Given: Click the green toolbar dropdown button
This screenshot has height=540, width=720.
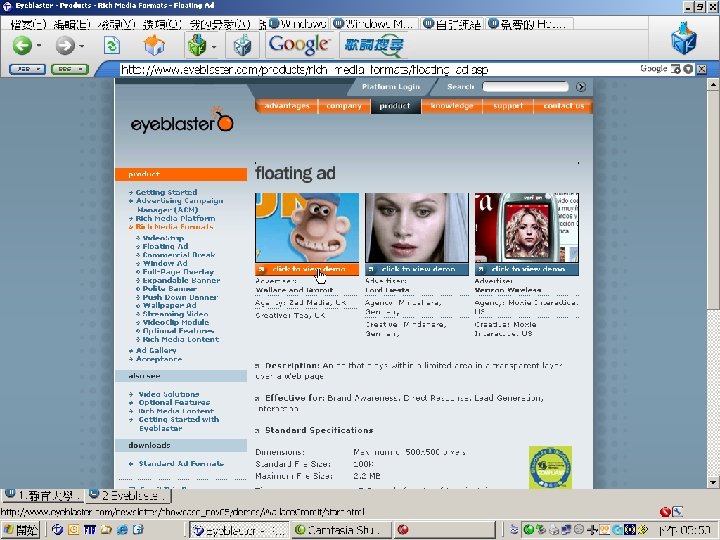Looking at the screenshot, I should click(x=70, y=69).
